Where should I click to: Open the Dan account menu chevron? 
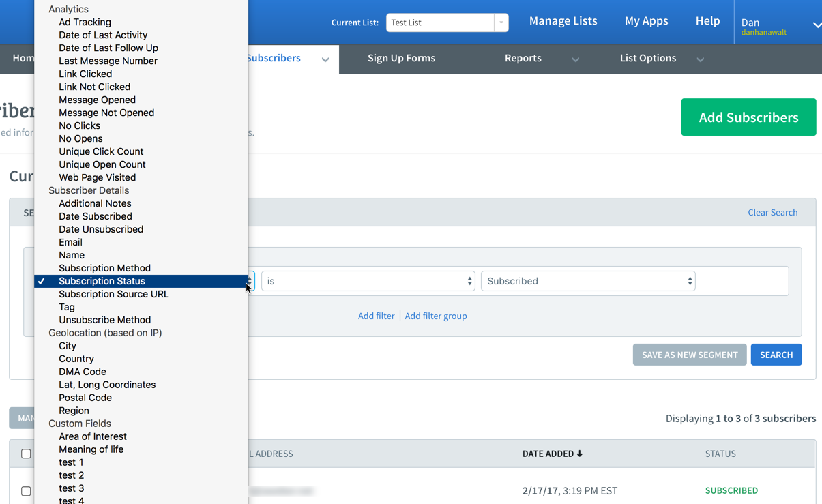point(817,25)
